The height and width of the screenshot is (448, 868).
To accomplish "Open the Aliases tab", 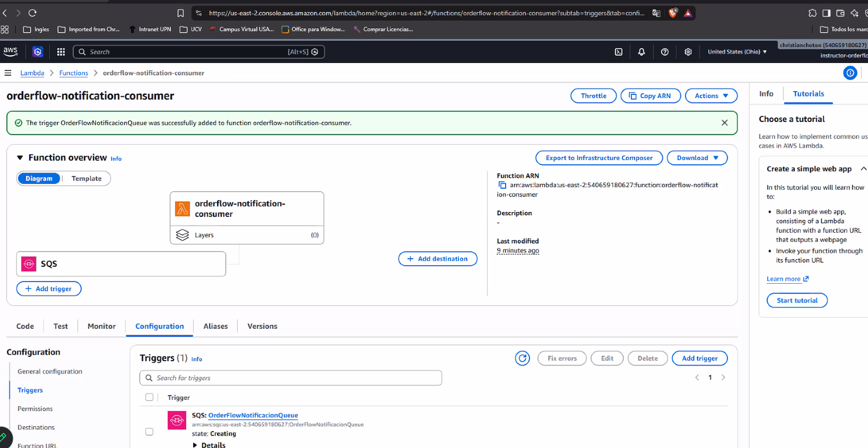I will 215,326.
